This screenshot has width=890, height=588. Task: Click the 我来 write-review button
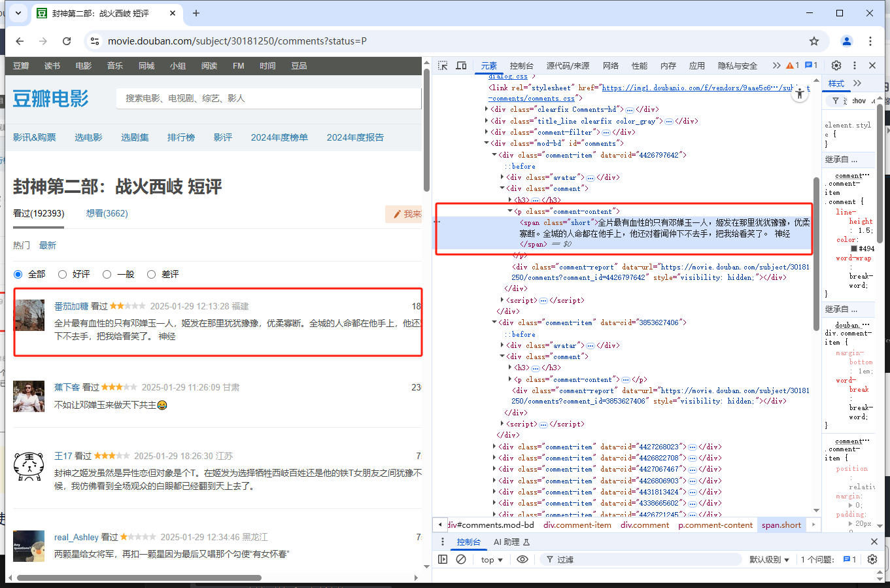(x=403, y=214)
